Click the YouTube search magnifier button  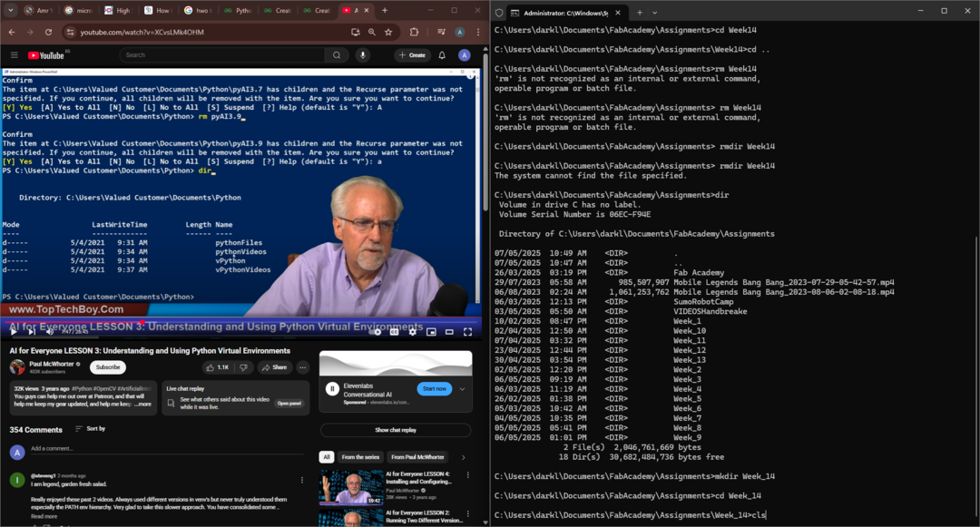(337, 55)
